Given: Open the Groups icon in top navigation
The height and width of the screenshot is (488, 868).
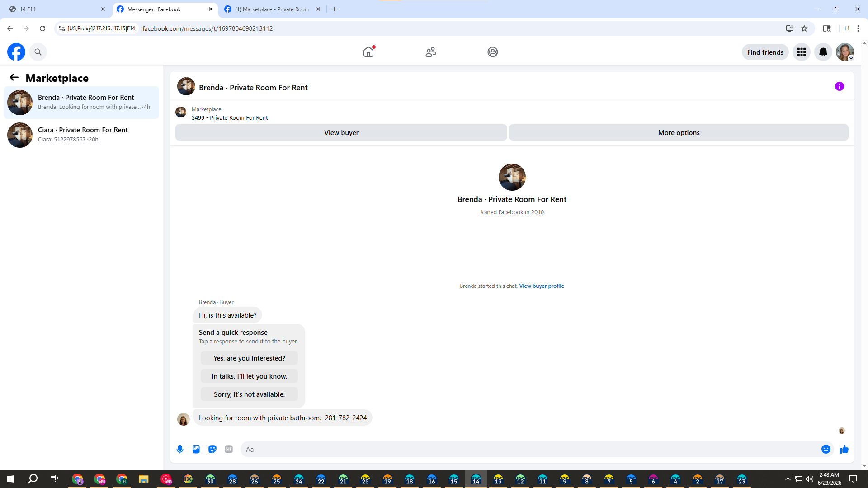Looking at the screenshot, I should click(493, 52).
